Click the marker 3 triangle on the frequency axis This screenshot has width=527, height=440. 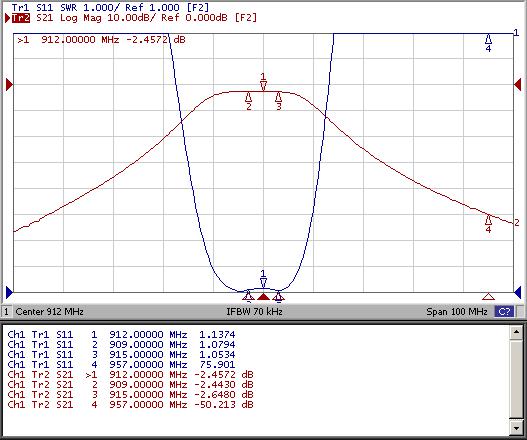pos(278,296)
